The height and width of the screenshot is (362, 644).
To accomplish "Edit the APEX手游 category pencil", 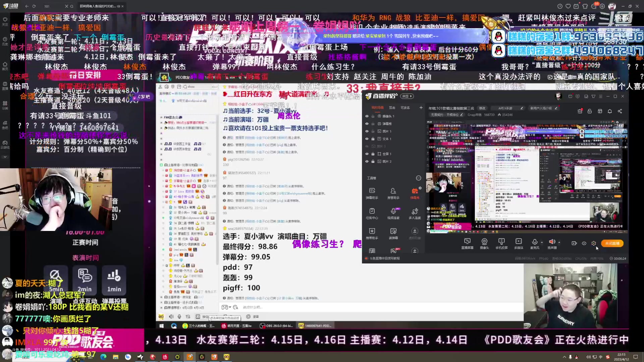I will pyautogui.click(x=522, y=108).
